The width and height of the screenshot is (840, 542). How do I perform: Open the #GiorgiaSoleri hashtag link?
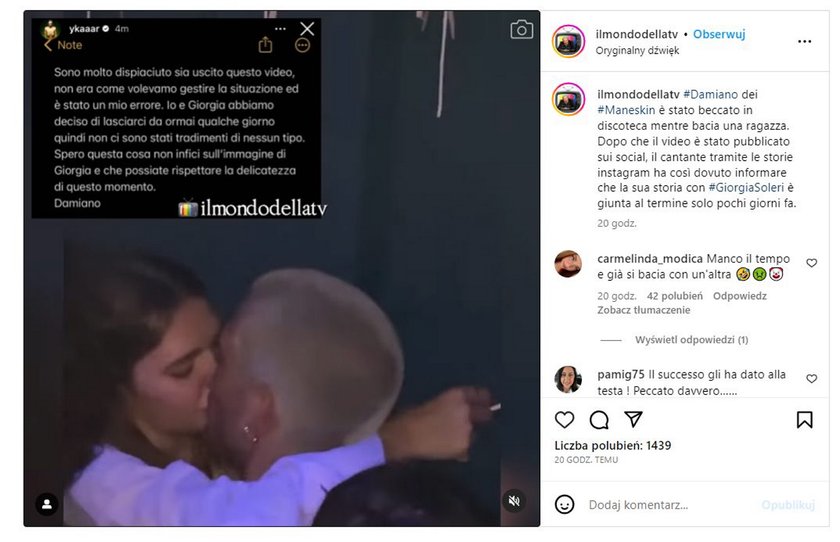[746, 187]
